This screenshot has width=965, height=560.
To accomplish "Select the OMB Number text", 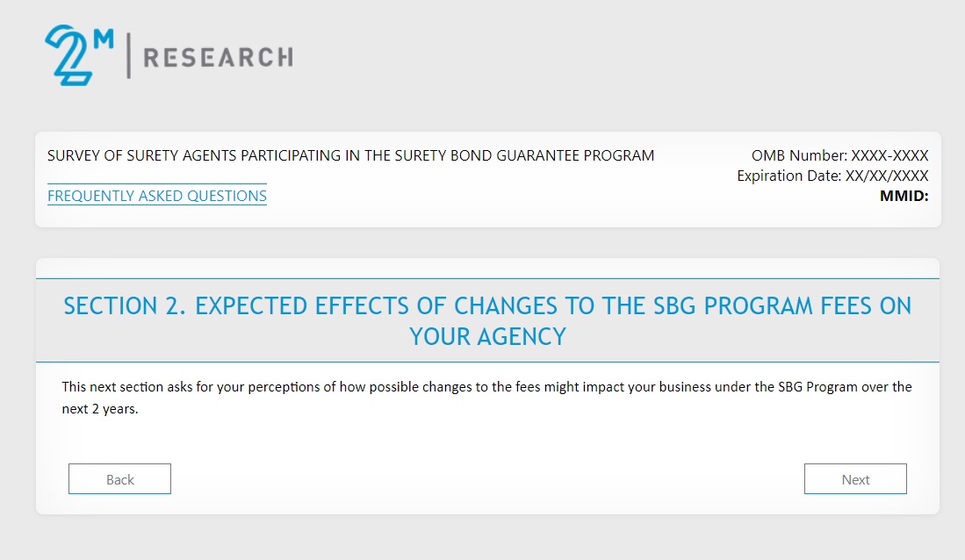I will click(839, 156).
